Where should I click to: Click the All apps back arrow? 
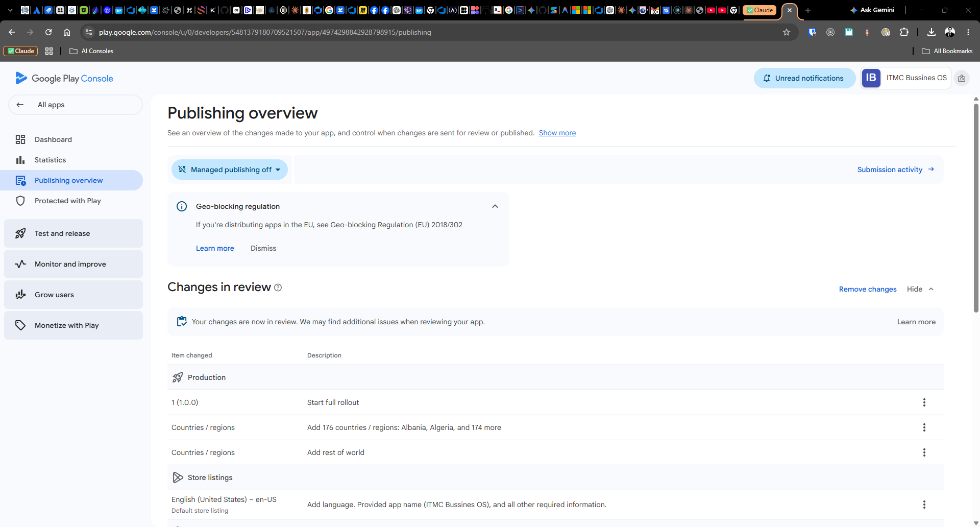click(20, 105)
